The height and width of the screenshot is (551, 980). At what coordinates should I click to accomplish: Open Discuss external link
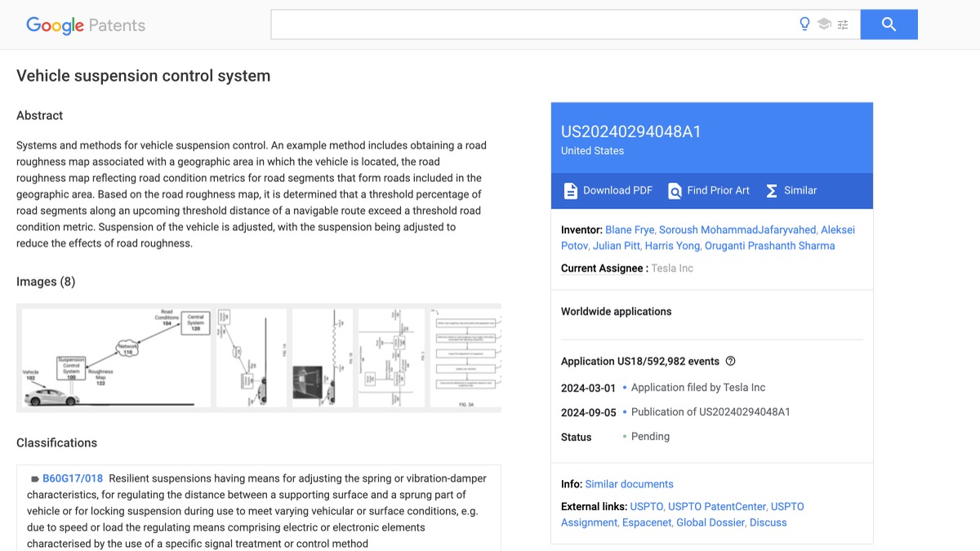(768, 522)
